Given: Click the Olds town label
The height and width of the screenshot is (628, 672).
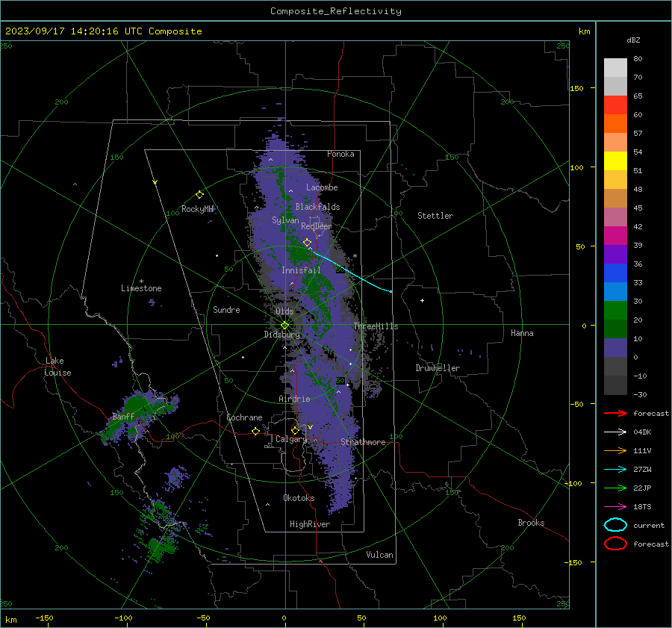Looking at the screenshot, I should point(285,311).
